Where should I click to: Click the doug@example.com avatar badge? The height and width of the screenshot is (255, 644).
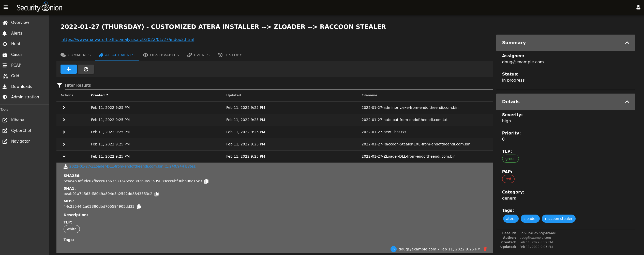pos(393,249)
